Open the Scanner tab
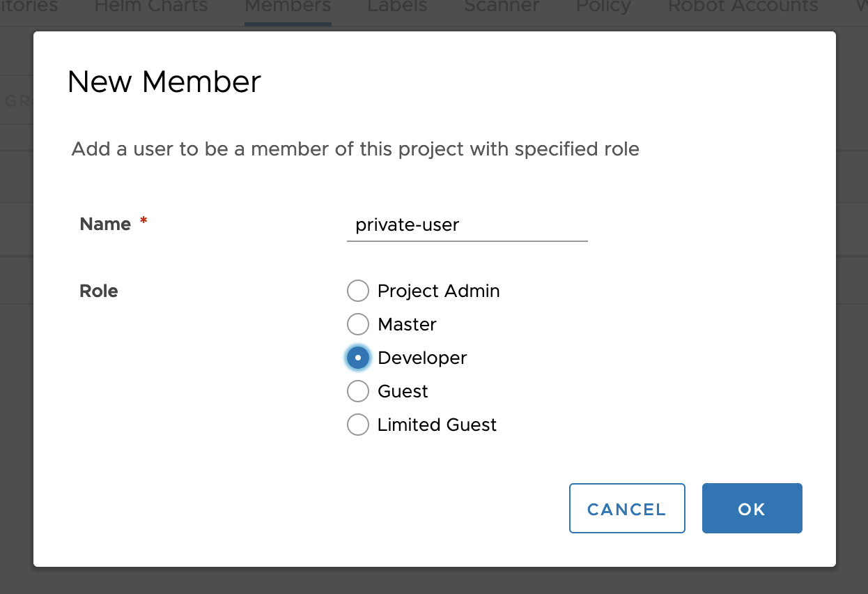Viewport: 868px width, 594px height. pyautogui.click(x=501, y=7)
